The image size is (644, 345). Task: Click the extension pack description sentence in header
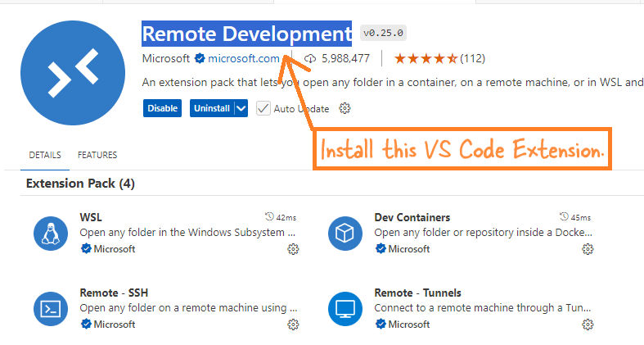393,82
